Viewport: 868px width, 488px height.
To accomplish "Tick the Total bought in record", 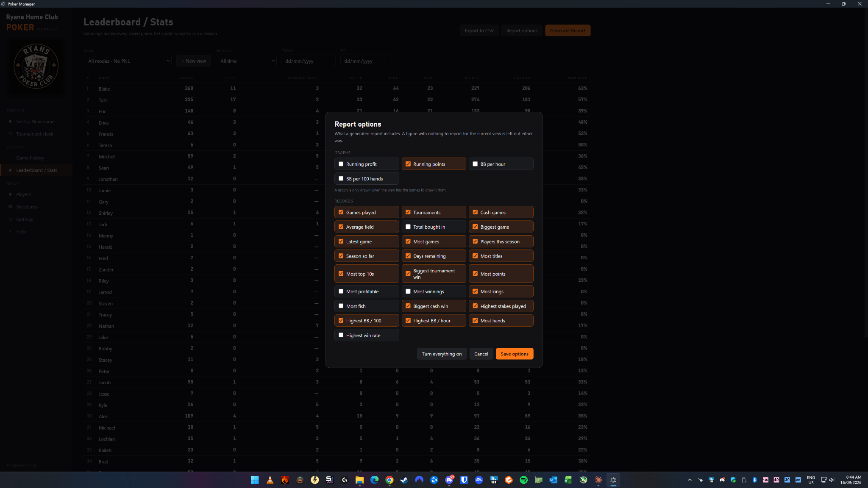I will 408,227.
